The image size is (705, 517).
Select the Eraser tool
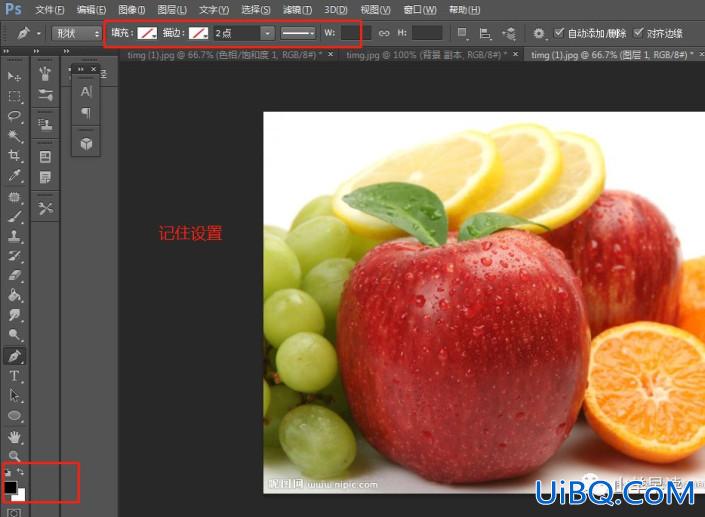14,276
